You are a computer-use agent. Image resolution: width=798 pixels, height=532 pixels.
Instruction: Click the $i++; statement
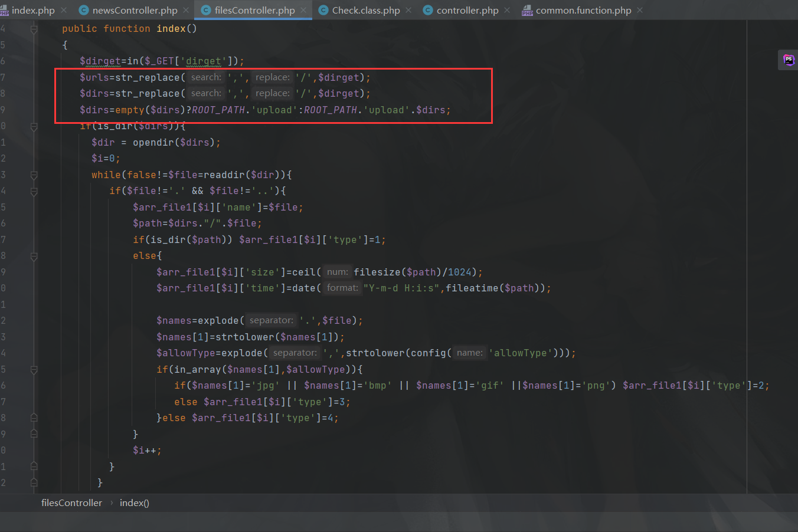pos(147,451)
